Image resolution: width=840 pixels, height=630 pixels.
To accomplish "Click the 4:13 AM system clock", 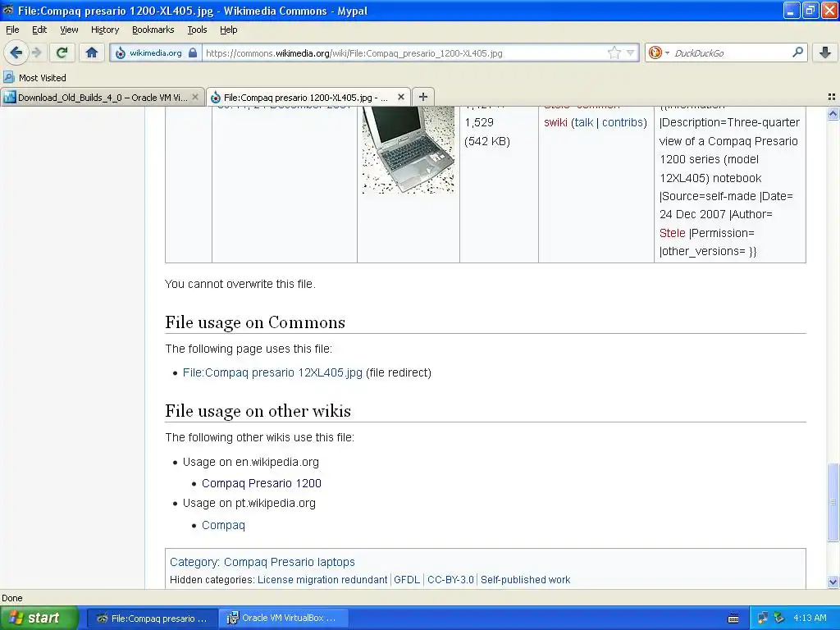I will coord(810,618).
